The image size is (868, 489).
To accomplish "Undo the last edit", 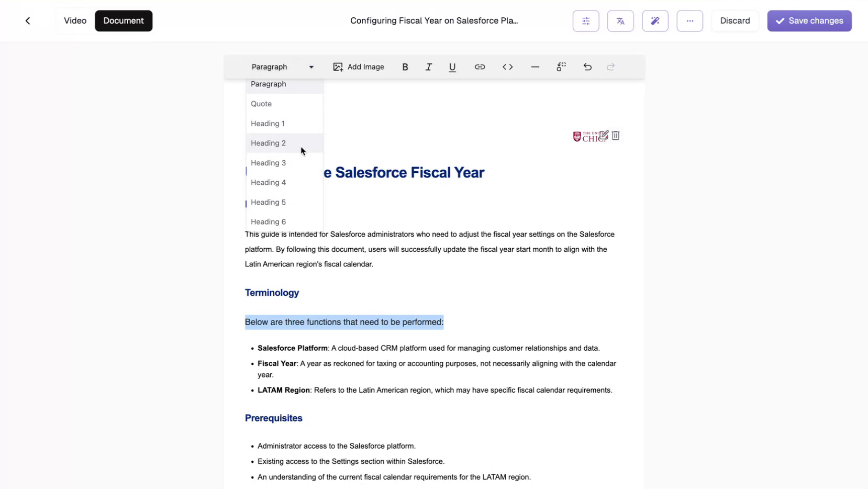I will coord(587,66).
